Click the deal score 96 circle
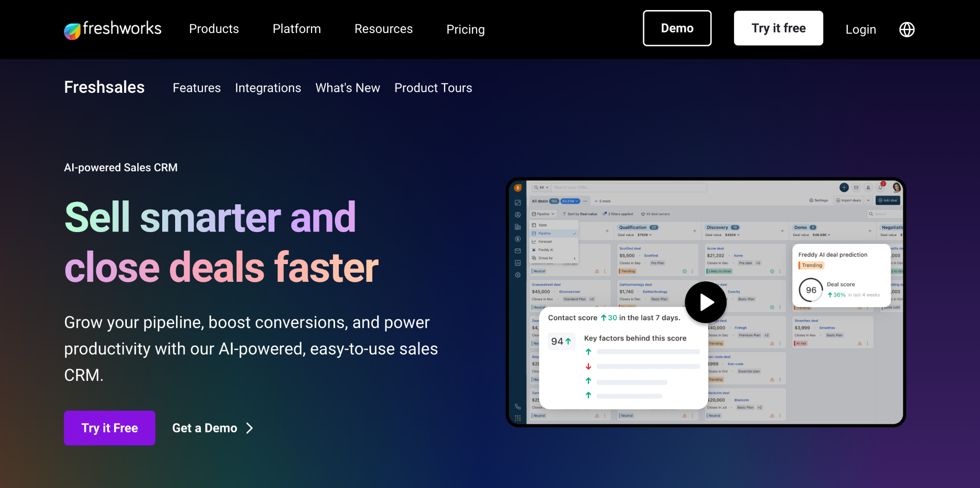This screenshot has width=980, height=488. click(811, 290)
